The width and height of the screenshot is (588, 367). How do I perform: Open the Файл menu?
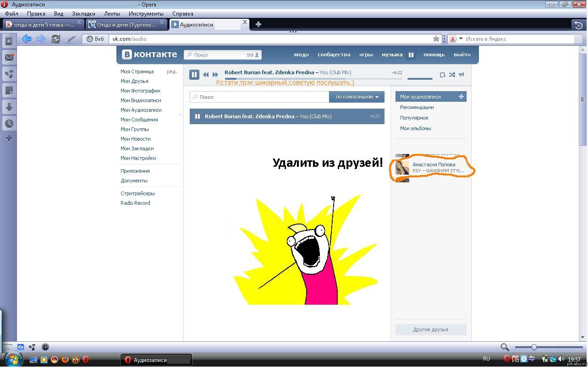(x=11, y=14)
